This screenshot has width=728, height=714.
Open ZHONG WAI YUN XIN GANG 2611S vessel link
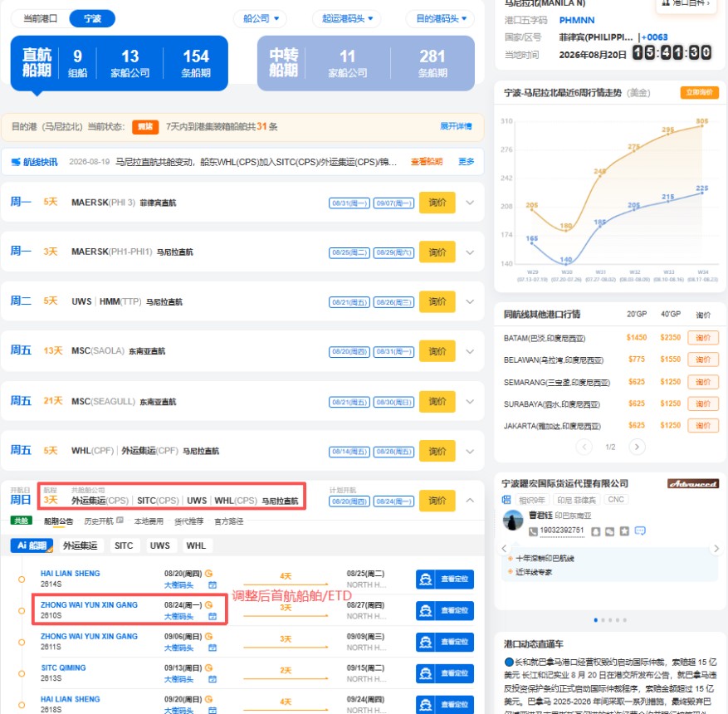pyautogui.click(x=89, y=637)
